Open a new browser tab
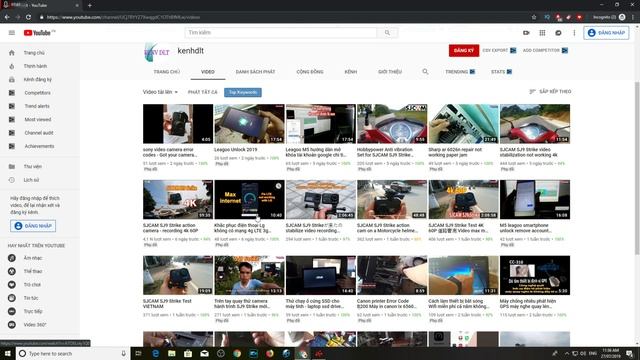This screenshot has width=640, height=360. tap(90, 5)
